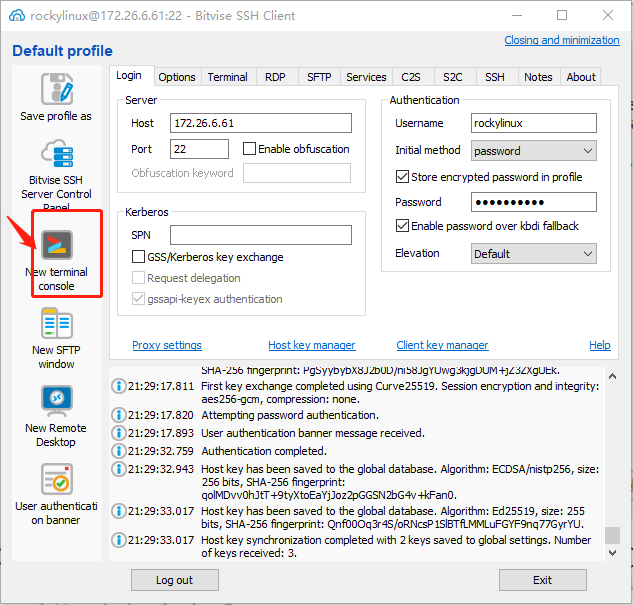Click info icon for banner message received entry
This screenshot has width=633, height=605.
(x=119, y=433)
